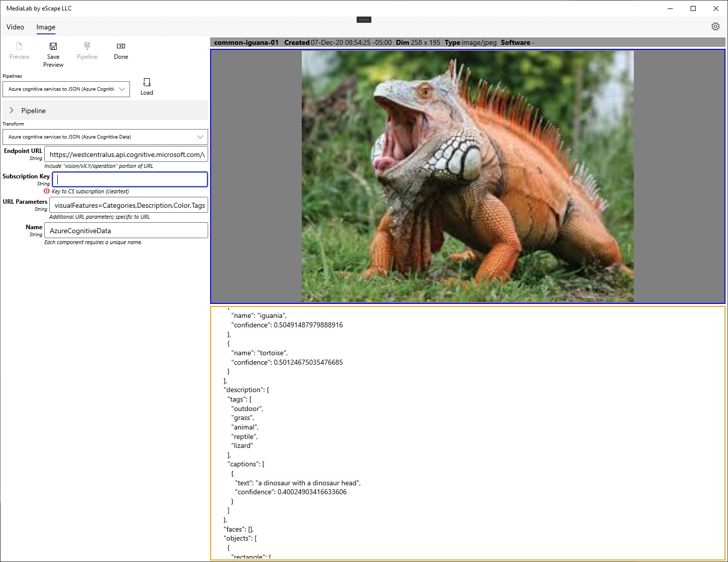The width and height of the screenshot is (728, 562).
Task: Open the Transform dropdown list
Action: point(105,137)
